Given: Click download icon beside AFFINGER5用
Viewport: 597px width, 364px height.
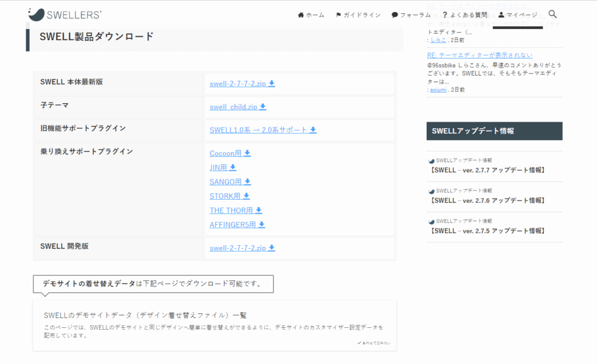Looking at the screenshot, I should pos(262,224).
